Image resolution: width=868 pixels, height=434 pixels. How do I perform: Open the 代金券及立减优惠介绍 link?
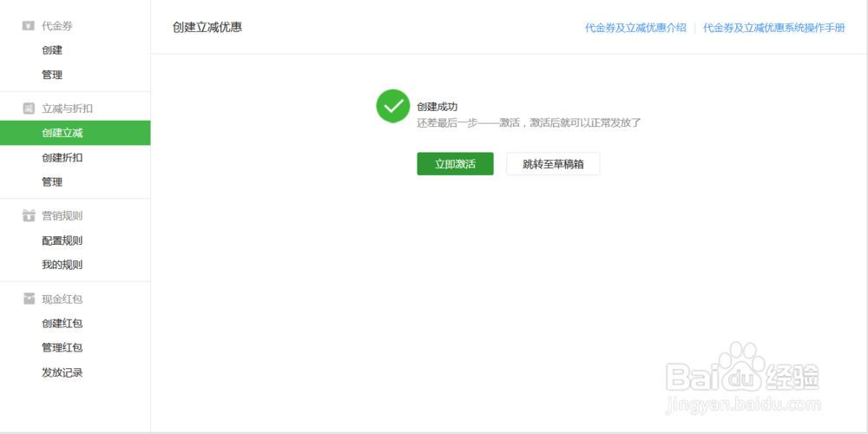635,28
